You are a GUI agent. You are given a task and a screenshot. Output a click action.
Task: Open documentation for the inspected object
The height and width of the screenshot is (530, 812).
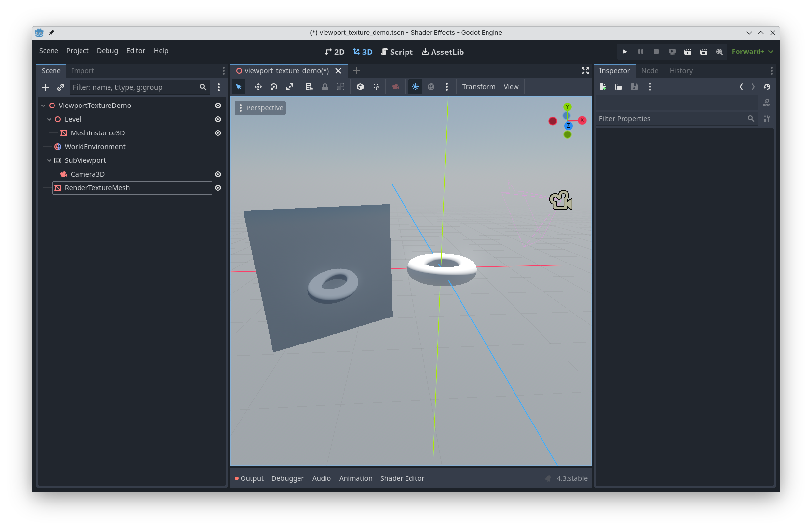tap(767, 103)
